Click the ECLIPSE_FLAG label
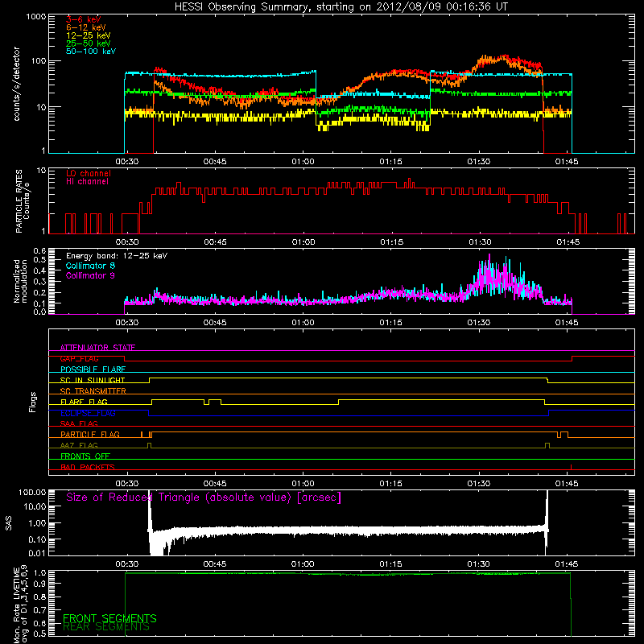Screen dimensions: 644x644 (x=88, y=413)
